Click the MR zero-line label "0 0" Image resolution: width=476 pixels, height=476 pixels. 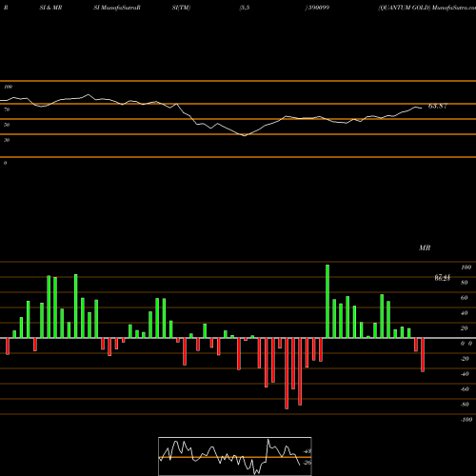[x=466, y=344]
